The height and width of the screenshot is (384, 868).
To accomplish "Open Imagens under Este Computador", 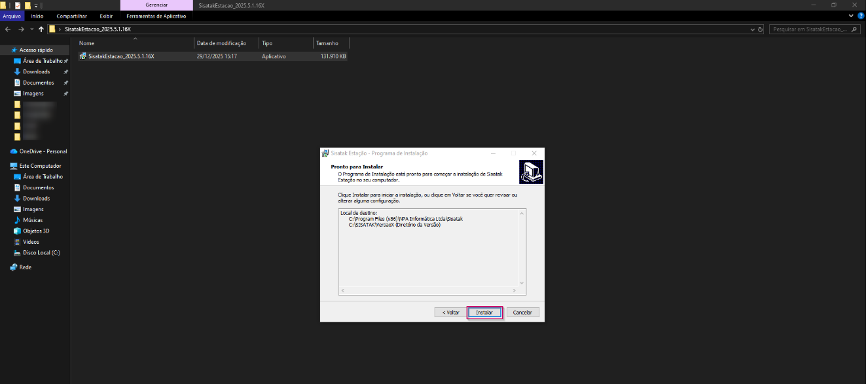I will (x=33, y=209).
